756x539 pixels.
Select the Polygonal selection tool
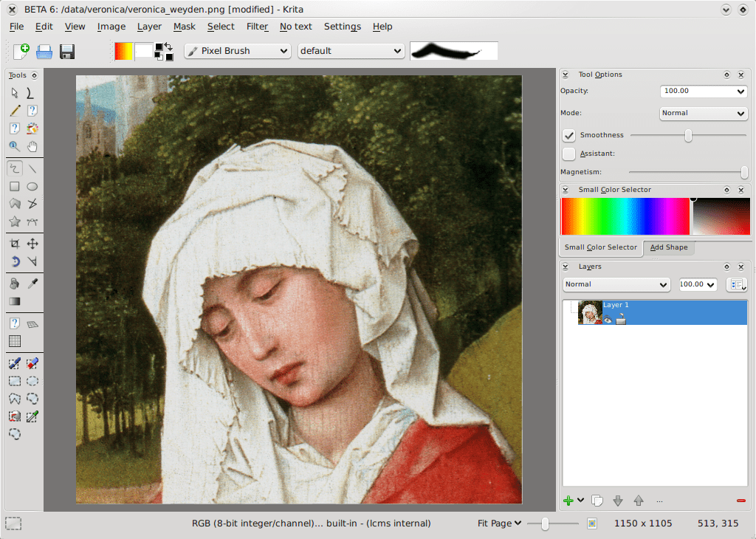(x=13, y=399)
